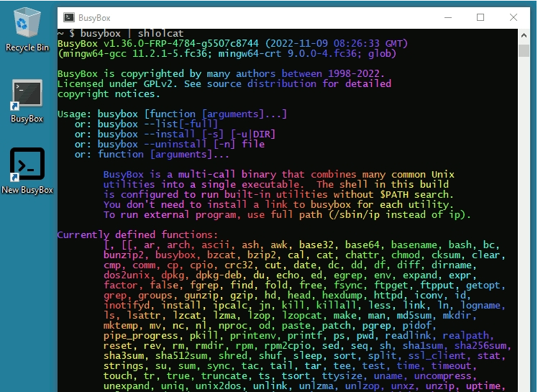Click the 'GPLv2.' license text
Screen dimensions: 538x392
click(x=160, y=83)
